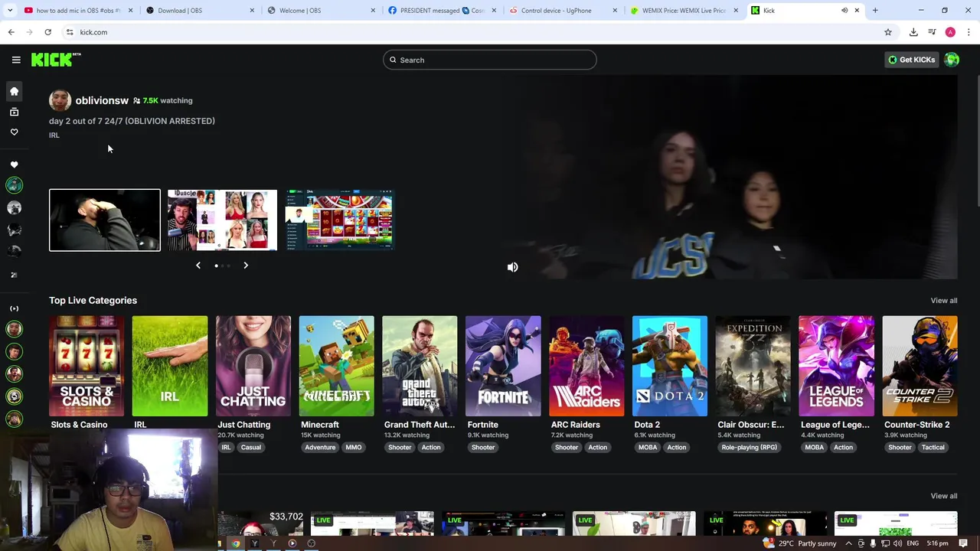The image size is (980, 551).
Task: Open the ARC Raiders category card
Action: [586, 366]
